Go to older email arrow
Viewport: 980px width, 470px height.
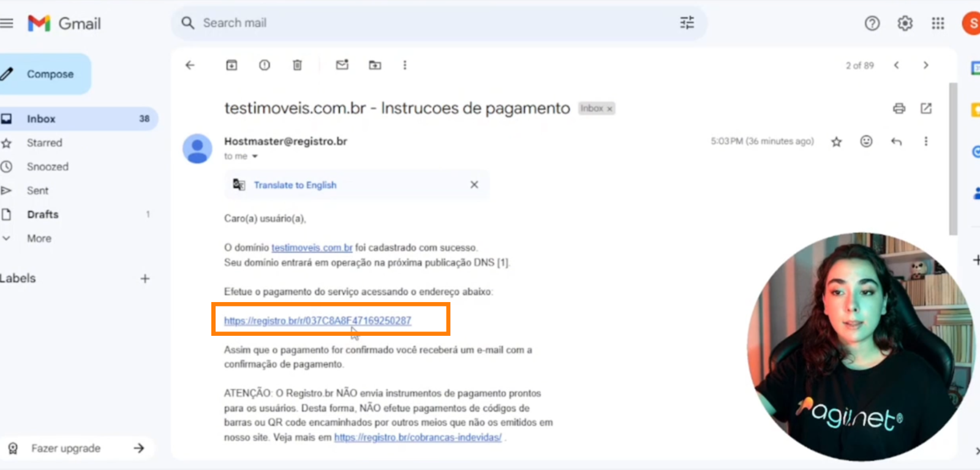pos(925,65)
